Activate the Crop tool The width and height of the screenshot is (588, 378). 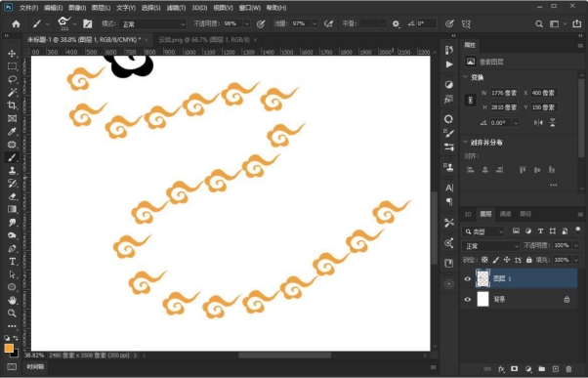pos(12,105)
